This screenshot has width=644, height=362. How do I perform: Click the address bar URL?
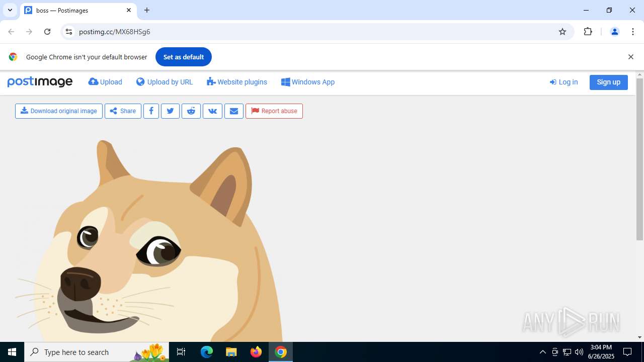115,32
